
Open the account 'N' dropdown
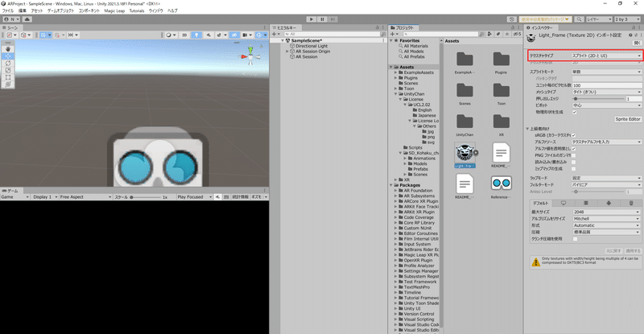click(x=11, y=19)
